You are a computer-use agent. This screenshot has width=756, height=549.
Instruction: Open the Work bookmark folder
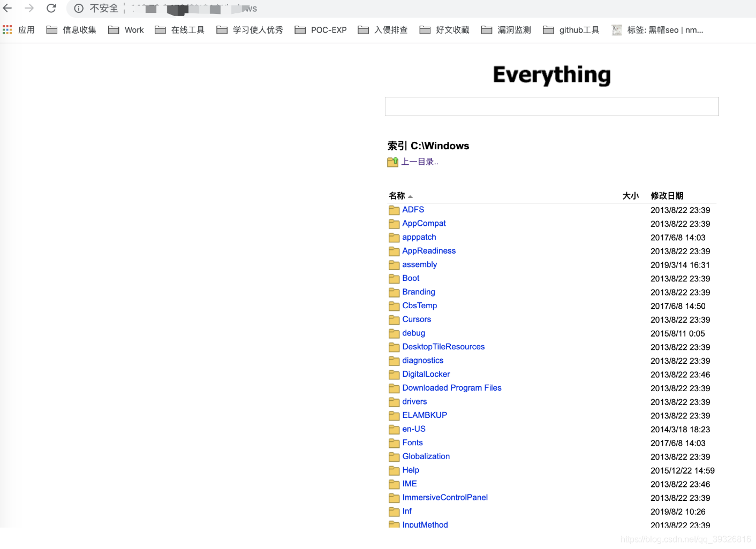coord(126,30)
